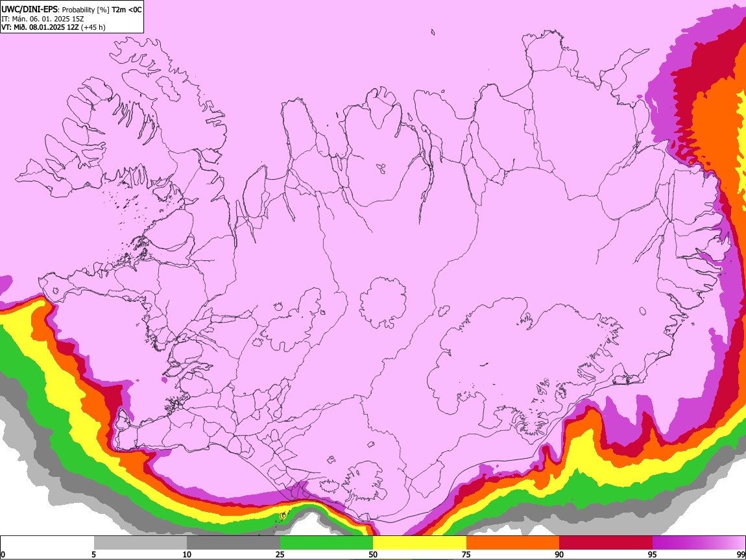Click the dark gray 10-25 legend band
Screen dimensions: 746x560
coord(234,543)
